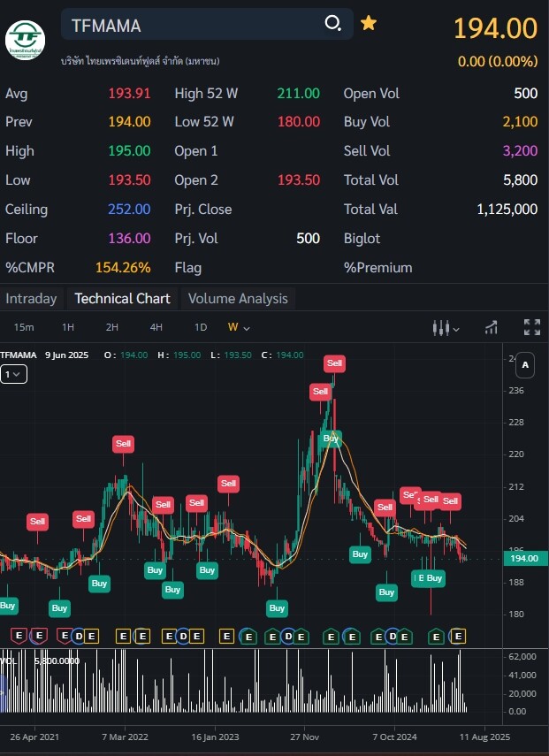This screenshot has width=549, height=756.
Task: Select the Technical Chart tab
Action: pos(122,299)
